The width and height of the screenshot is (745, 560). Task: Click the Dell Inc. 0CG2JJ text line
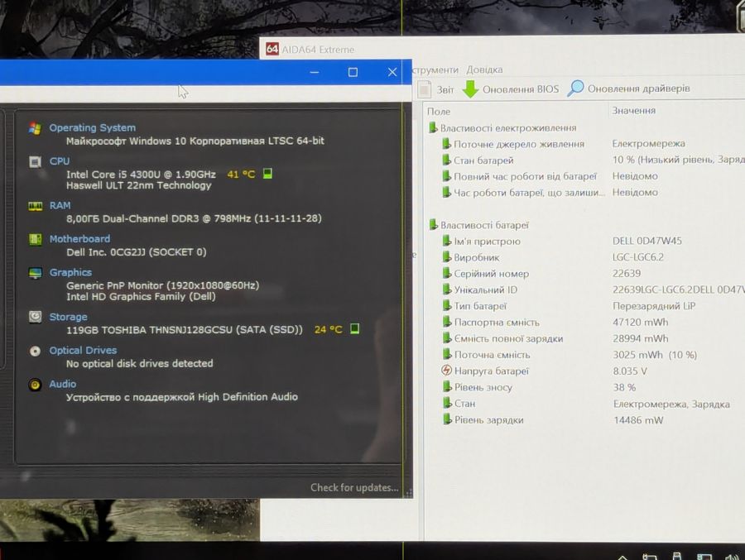tap(137, 251)
